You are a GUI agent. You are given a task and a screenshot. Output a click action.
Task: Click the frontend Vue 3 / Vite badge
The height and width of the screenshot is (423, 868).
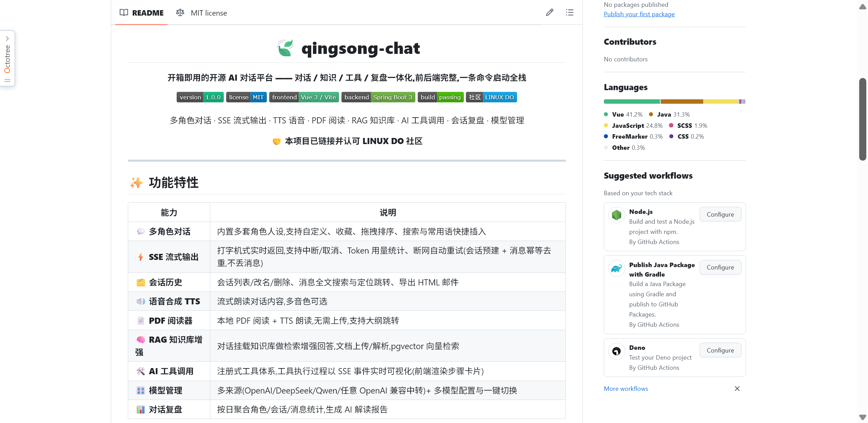click(304, 97)
